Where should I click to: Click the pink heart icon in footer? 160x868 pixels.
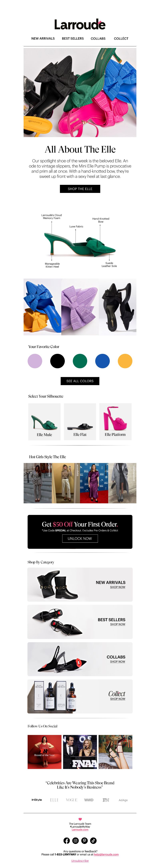[x=80, y=819]
